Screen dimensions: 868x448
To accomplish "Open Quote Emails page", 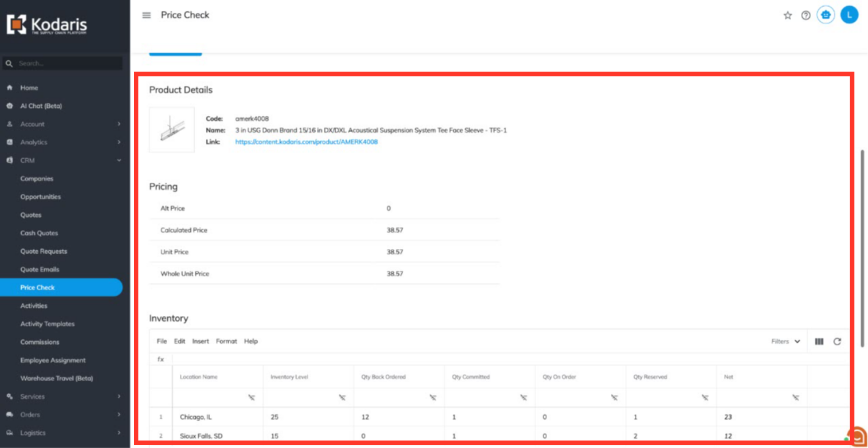I will point(39,269).
